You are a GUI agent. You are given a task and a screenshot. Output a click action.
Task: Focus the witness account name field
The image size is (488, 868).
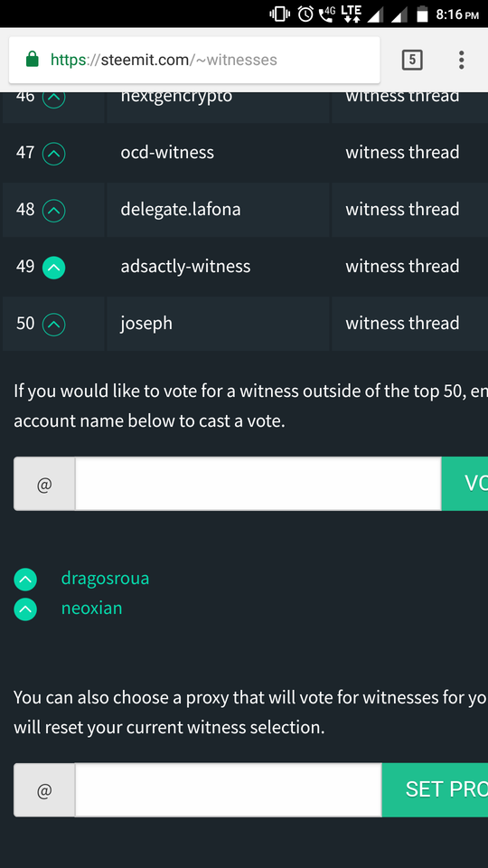[258, 484]
